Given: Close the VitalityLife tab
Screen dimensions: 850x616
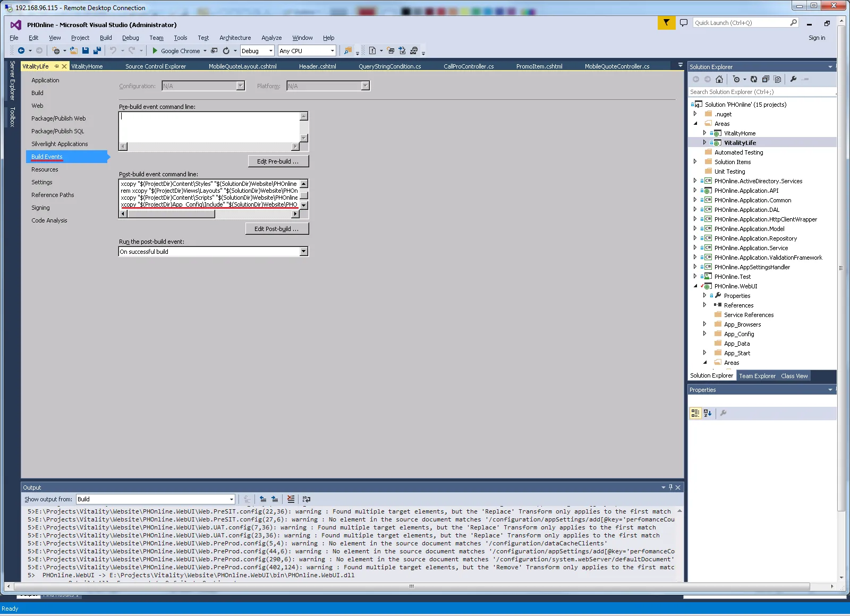Looking at the screenshot, I should coord(64,66).
